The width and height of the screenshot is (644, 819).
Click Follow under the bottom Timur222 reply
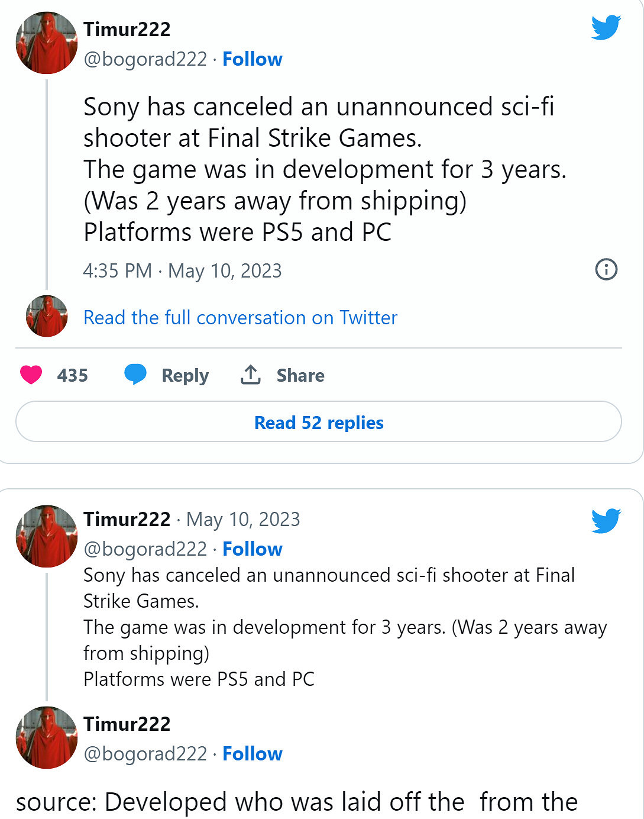click(x=253, y=753)
